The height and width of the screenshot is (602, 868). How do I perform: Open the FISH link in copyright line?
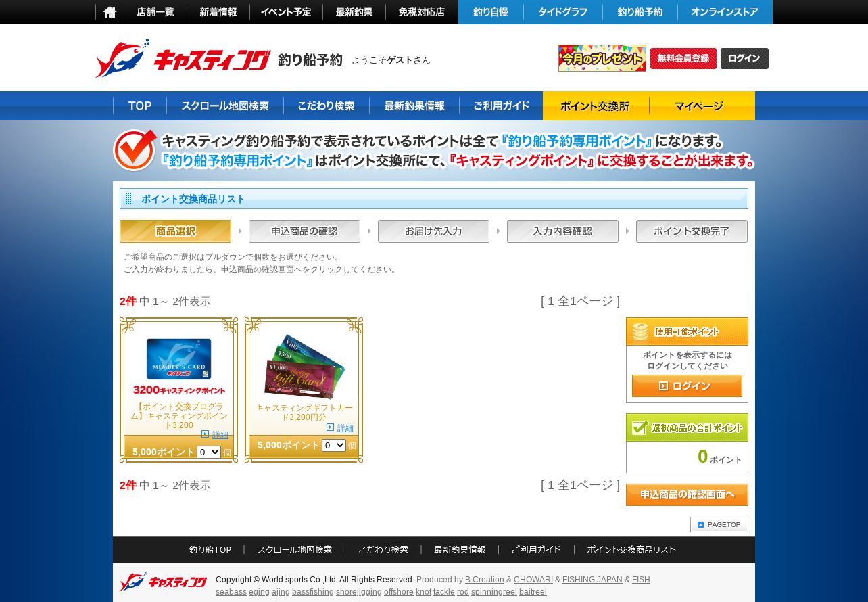coord(641,580)
